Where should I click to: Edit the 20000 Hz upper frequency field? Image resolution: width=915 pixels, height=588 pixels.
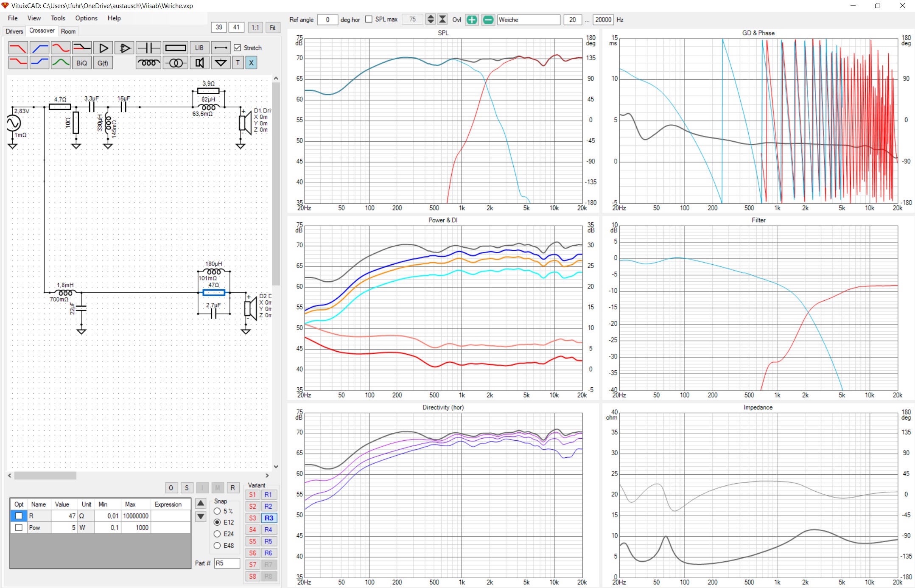[603, 20]
